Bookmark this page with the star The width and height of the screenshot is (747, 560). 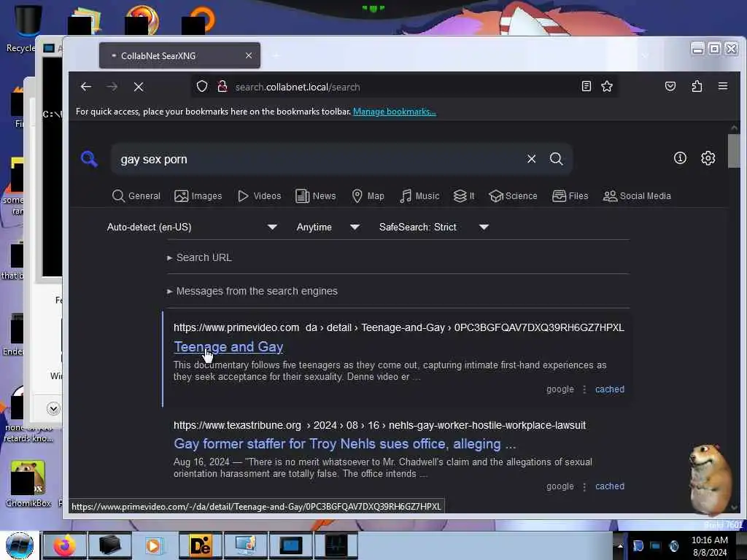tap(607, 86)
